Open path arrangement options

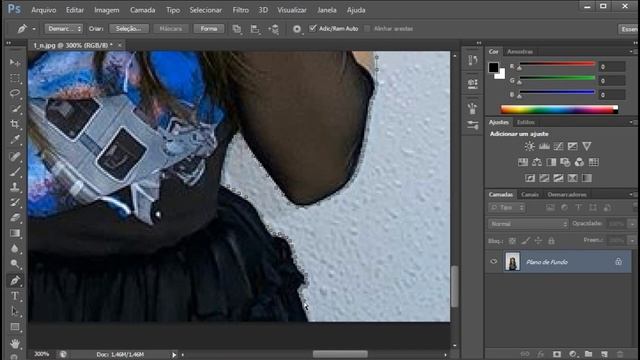[x=274, y=29]
